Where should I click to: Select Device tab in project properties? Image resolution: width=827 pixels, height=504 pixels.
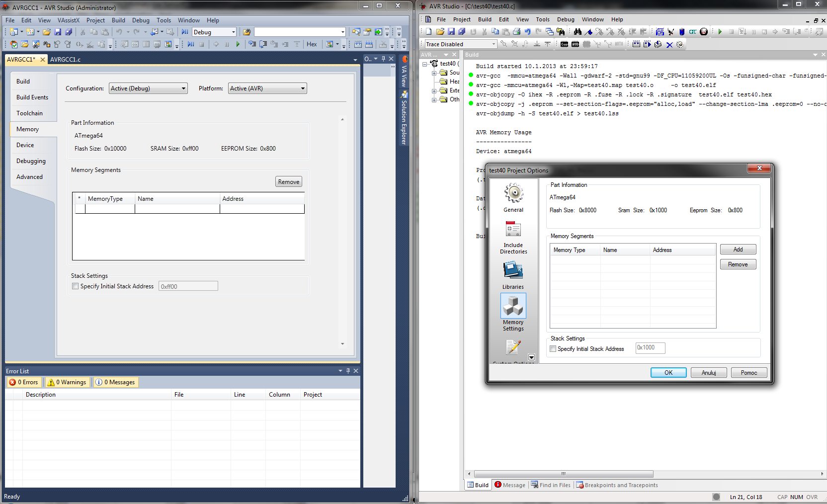pos(25,145)
